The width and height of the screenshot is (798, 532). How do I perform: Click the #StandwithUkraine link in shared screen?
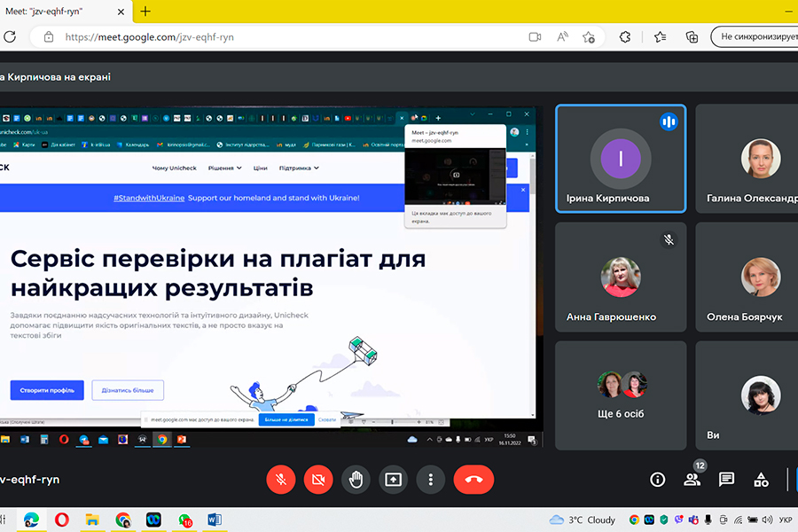point(149,198)
